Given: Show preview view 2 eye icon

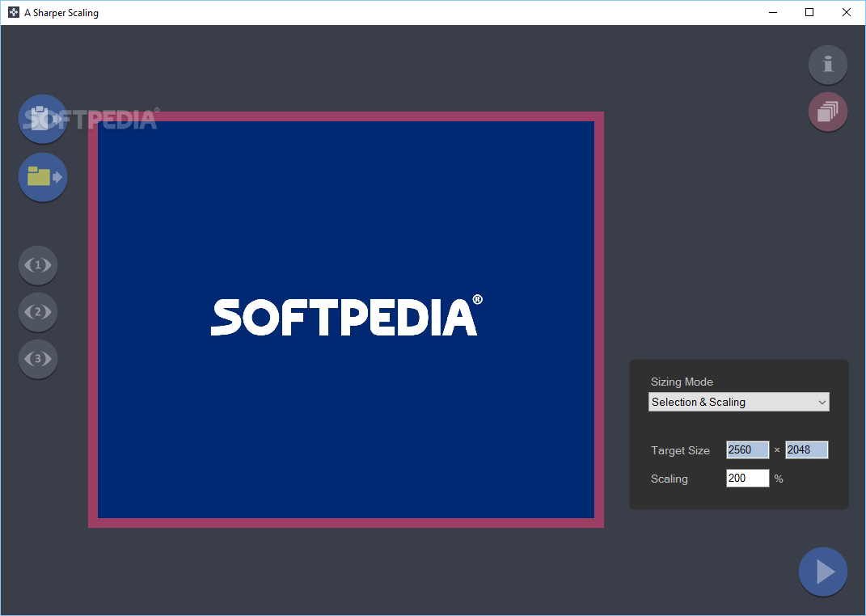Looking at the screenshot, I should (38, 312).
